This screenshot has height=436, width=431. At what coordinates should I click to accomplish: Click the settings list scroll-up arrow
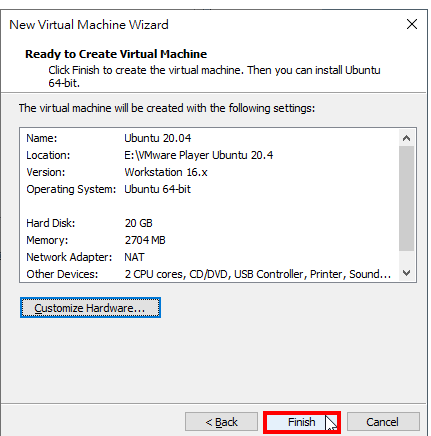[x=406, y=138]
